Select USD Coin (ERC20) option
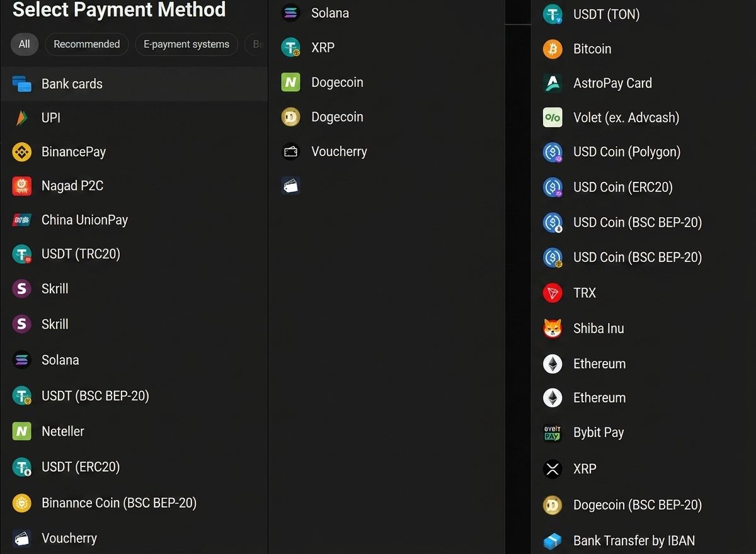Image resolution: width=756 pixels, height=554 pixels. pyautogui.click(x=623, y=187)
